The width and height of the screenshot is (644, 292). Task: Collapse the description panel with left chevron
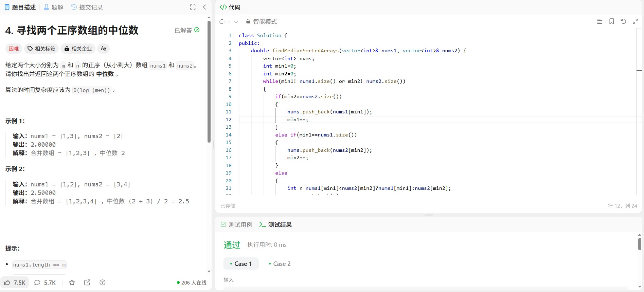pyautogui.click(x=204, y=7)
